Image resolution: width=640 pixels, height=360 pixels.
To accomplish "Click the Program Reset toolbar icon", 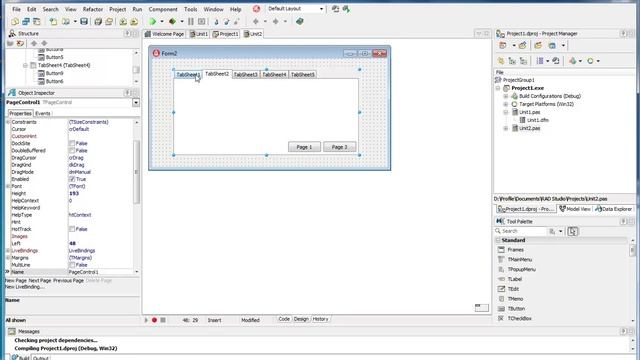I will point(201,22).
